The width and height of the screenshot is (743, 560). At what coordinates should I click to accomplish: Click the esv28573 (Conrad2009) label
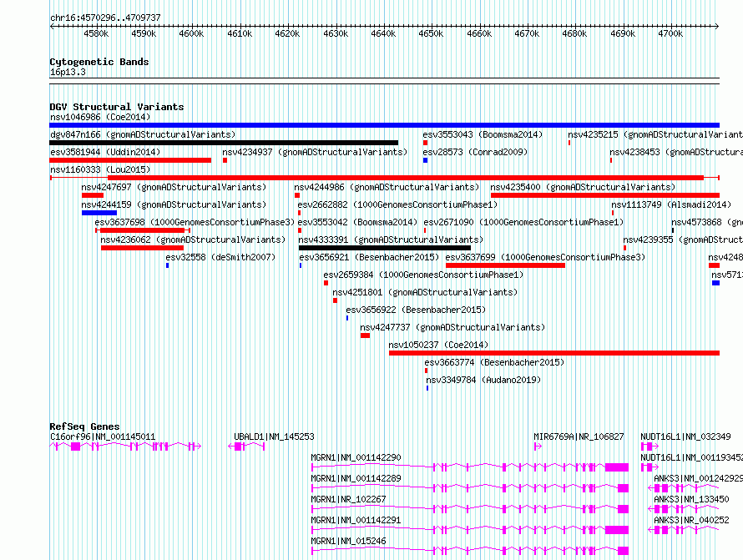[x=475, y=152]
